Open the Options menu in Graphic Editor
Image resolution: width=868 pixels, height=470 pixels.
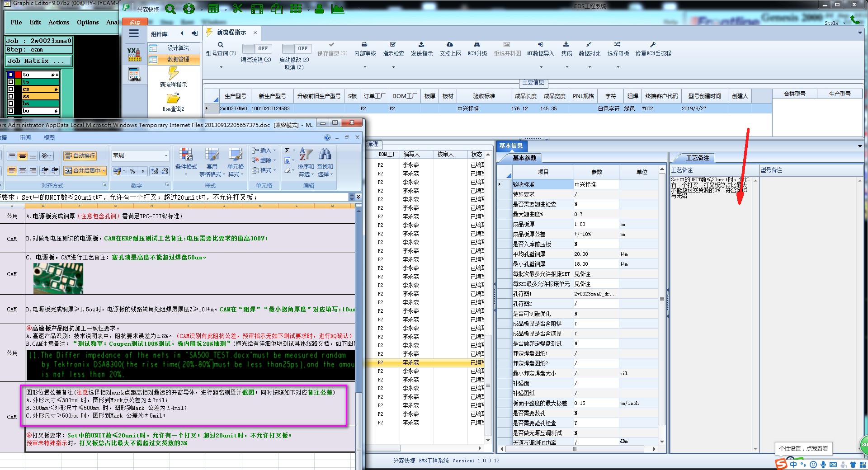88,22
